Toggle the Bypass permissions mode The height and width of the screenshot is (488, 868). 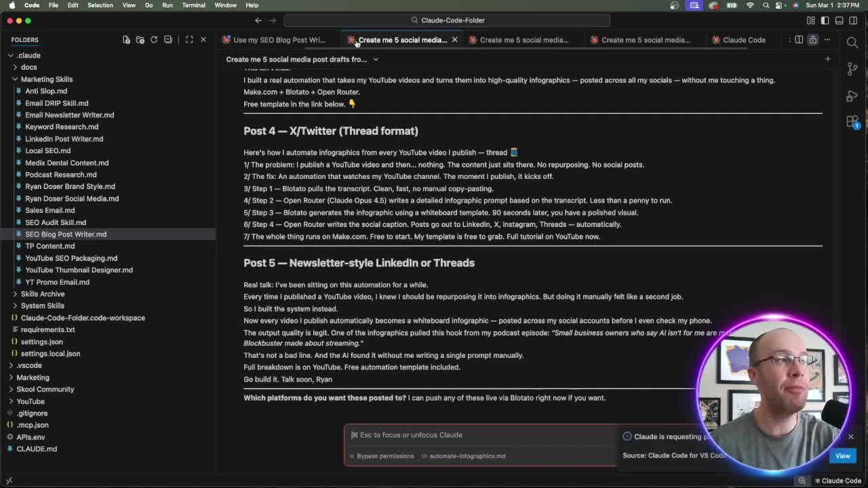(x=380, y=456)
